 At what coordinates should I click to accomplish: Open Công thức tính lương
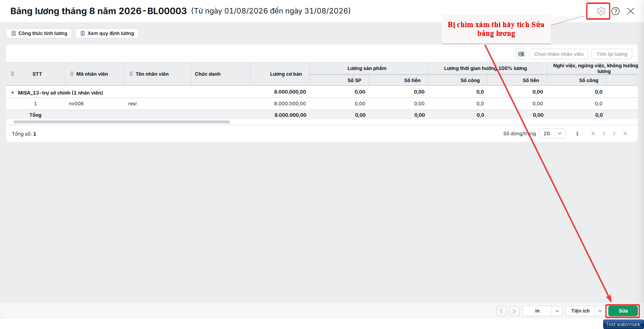(39, 33)
